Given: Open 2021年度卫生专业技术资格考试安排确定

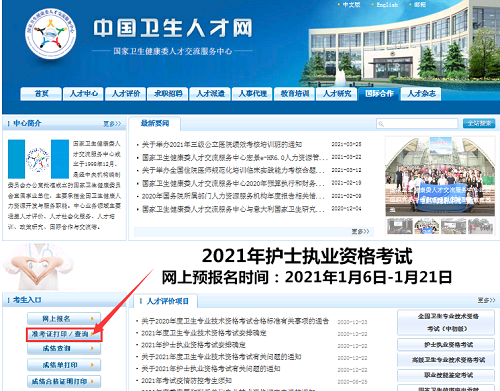Looking at the screenshot, I should click(204, 333).
